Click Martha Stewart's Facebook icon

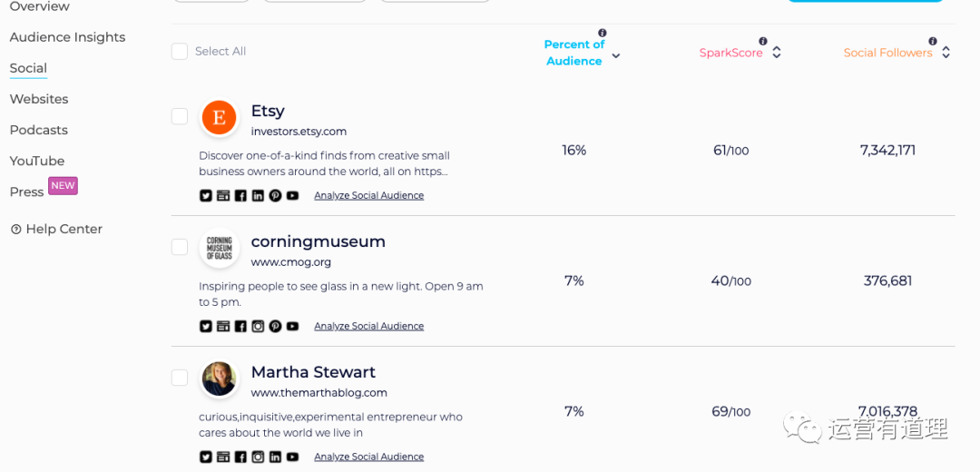click(240, 457)
